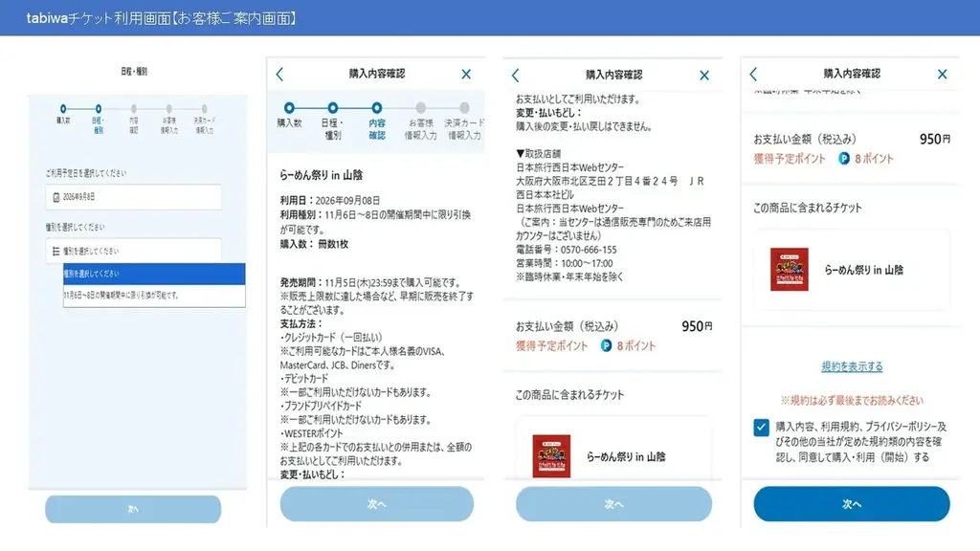Click the 決済カード情報入力 step in the second panel

(x=464, y=121)
